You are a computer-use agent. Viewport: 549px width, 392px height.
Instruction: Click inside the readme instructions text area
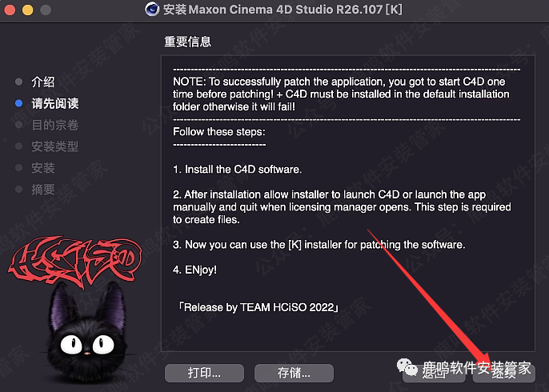[347, 203]
